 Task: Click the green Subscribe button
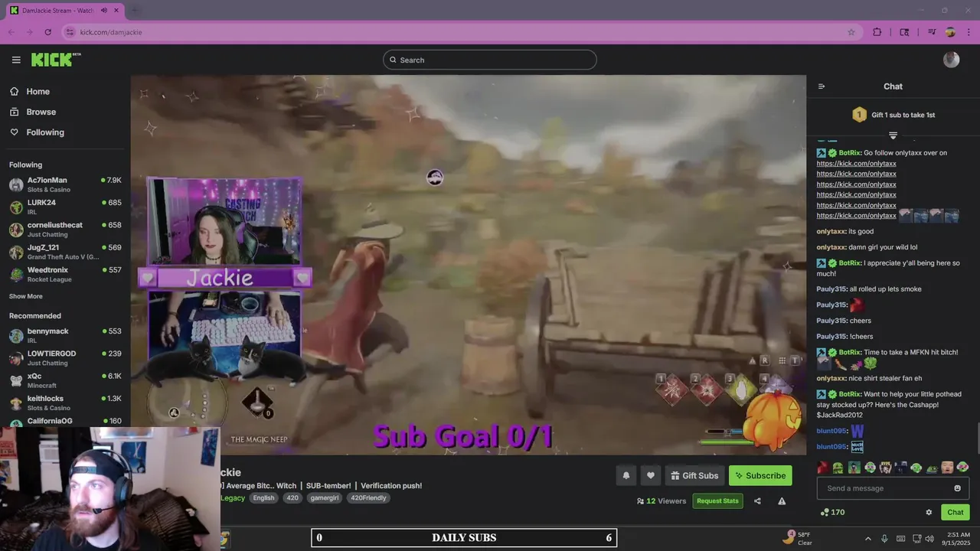pos(760,475)
